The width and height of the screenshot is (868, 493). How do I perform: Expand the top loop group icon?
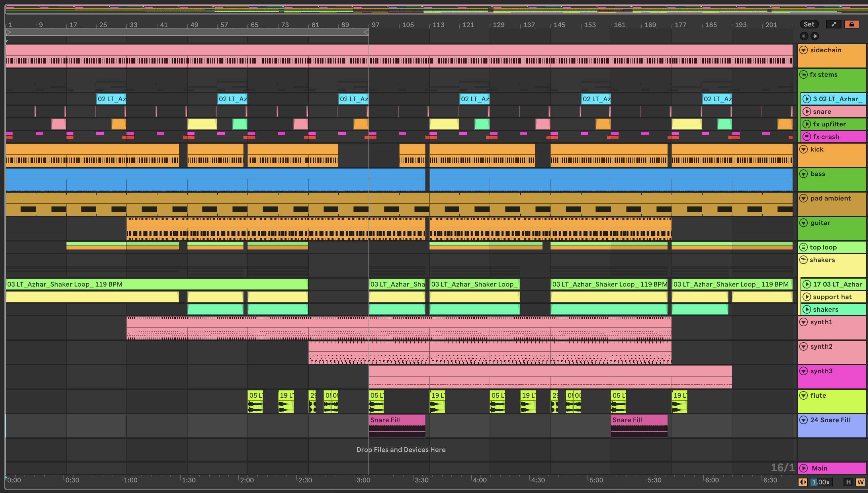point(803,247)
